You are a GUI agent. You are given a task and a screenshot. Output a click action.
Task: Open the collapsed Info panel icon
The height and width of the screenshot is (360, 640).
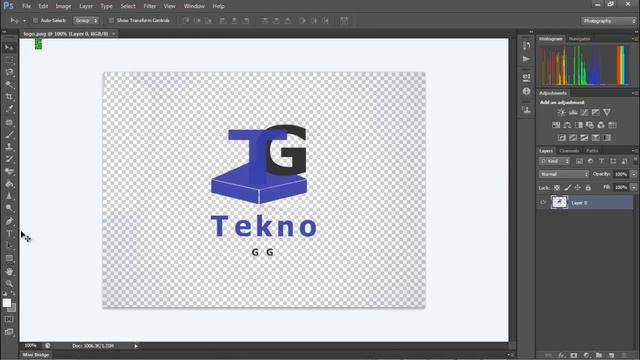click(527, 91)
